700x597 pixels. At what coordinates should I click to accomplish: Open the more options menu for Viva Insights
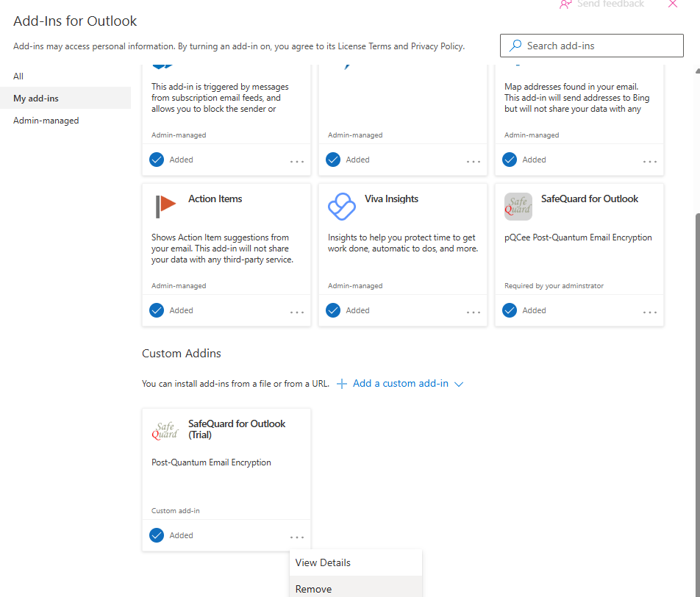pyautogui.click(x=474, y=312)
